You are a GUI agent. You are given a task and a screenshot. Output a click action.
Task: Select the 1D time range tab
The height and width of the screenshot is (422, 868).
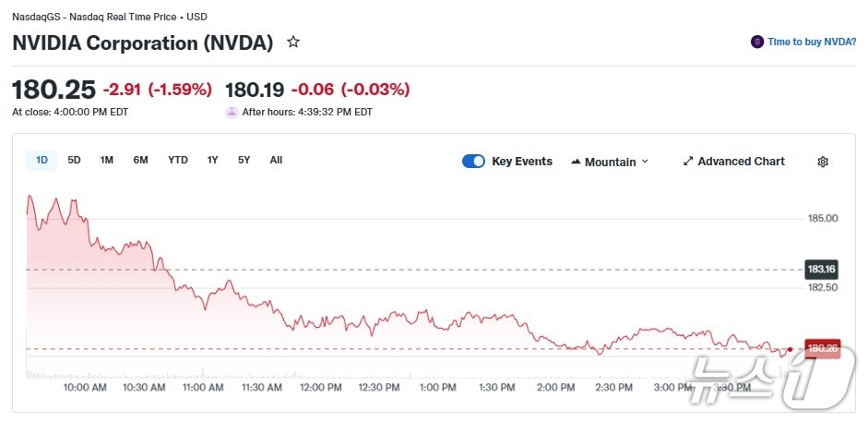42,160
